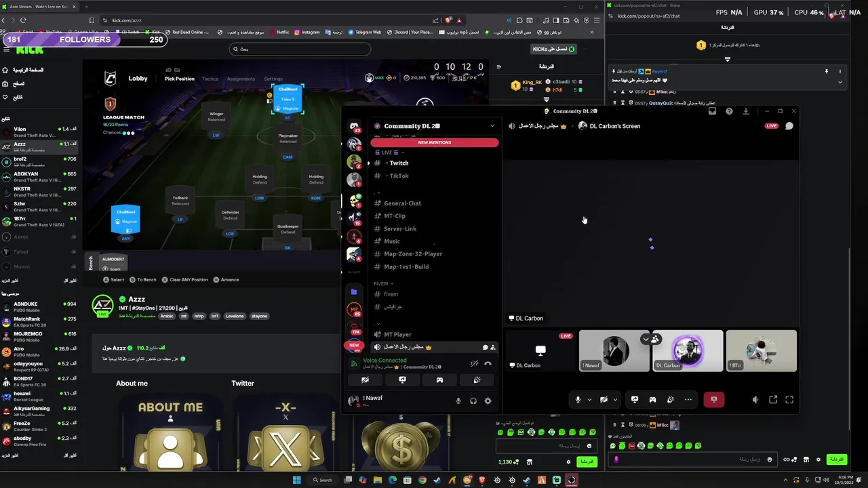
Task: Open Discord inbox icon in title bar
Action: [x=712, y=111]
